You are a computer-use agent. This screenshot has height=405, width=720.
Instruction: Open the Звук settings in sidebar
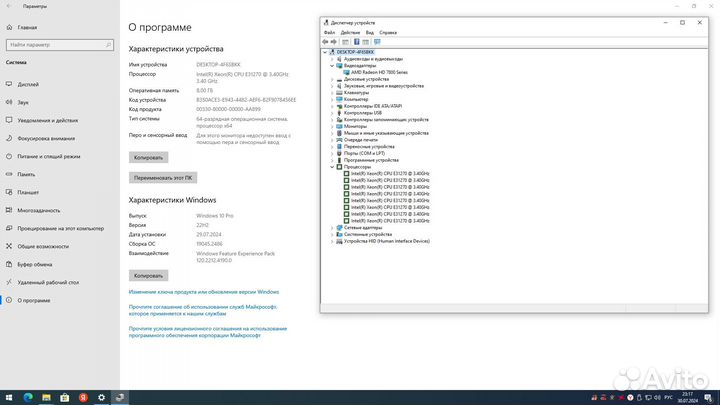point(23,102)
